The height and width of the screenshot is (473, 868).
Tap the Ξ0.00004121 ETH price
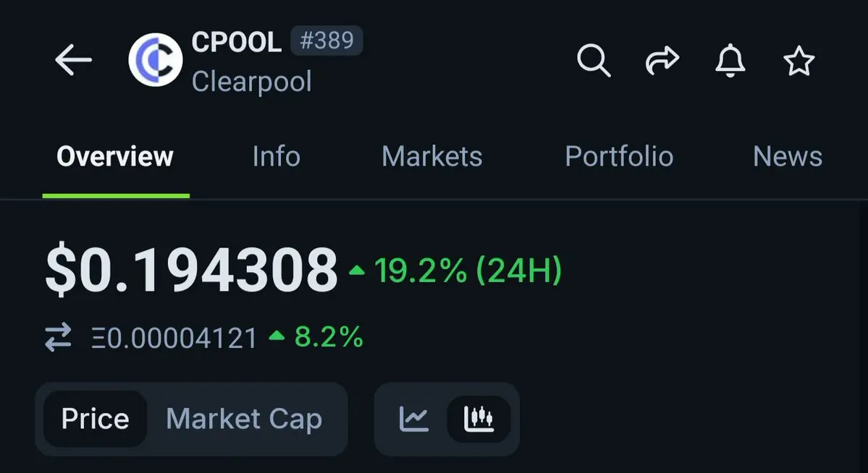174,338
